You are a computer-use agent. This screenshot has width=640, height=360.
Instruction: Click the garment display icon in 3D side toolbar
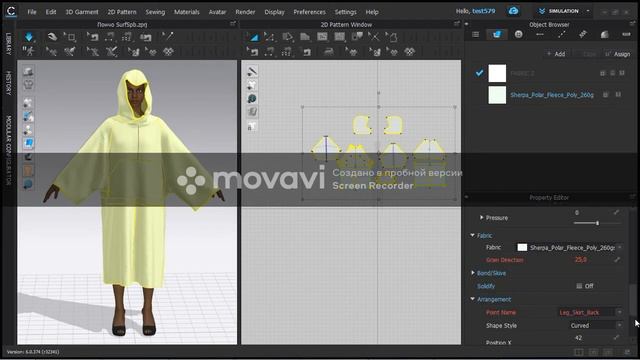tap(28, 85)
